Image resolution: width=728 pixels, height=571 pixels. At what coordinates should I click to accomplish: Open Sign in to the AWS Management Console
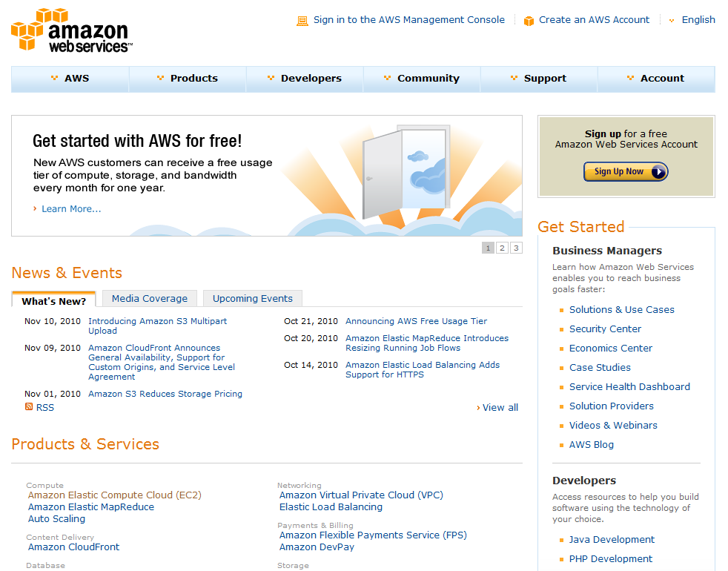(x=408, y=20)
